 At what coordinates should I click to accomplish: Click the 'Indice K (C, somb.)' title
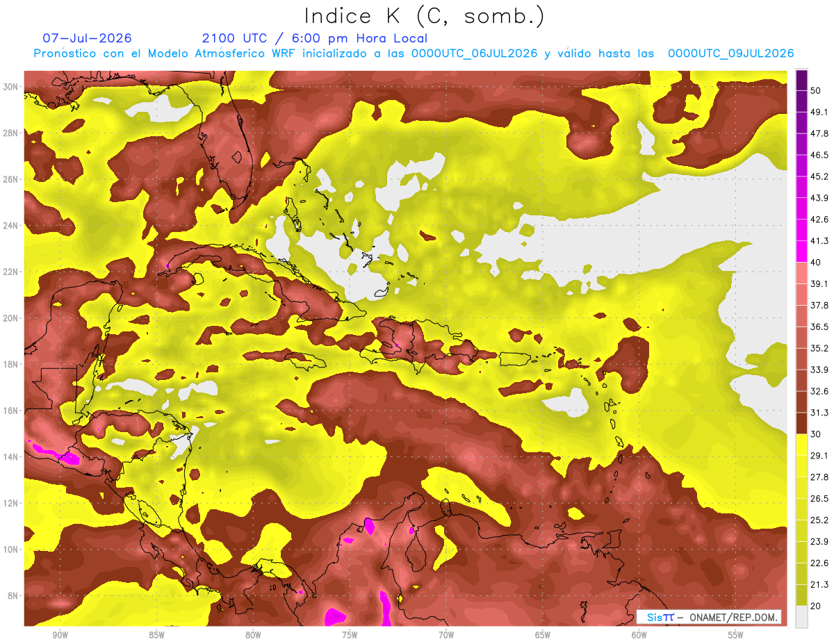(x=424, y=17)
